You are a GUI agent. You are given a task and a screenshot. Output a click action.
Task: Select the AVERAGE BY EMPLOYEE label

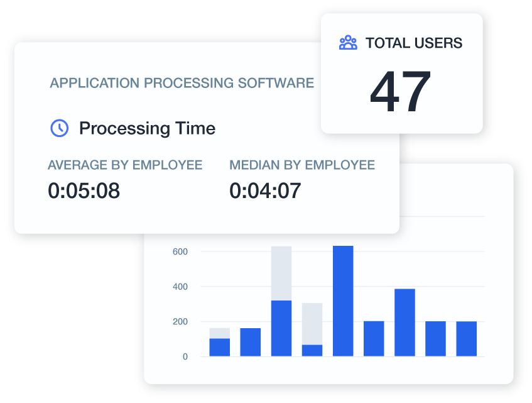(x=125, y=165)
